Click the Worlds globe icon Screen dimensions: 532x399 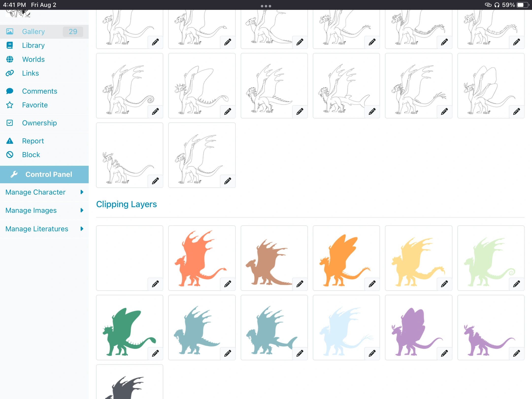point(10,59)
